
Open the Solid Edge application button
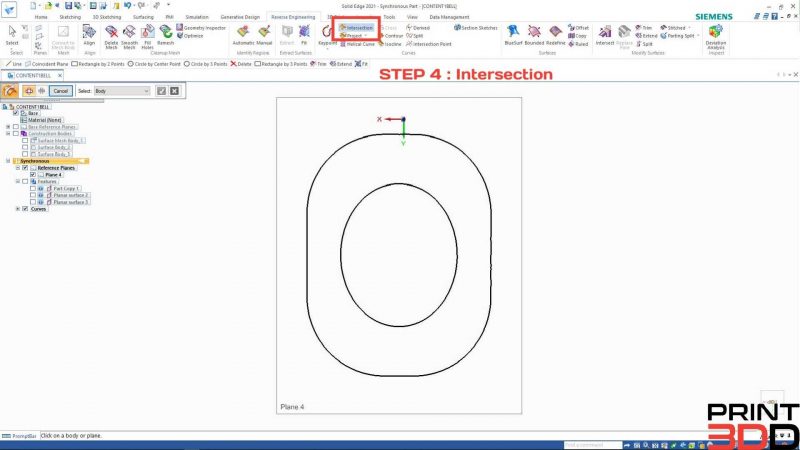pos(9,10)
